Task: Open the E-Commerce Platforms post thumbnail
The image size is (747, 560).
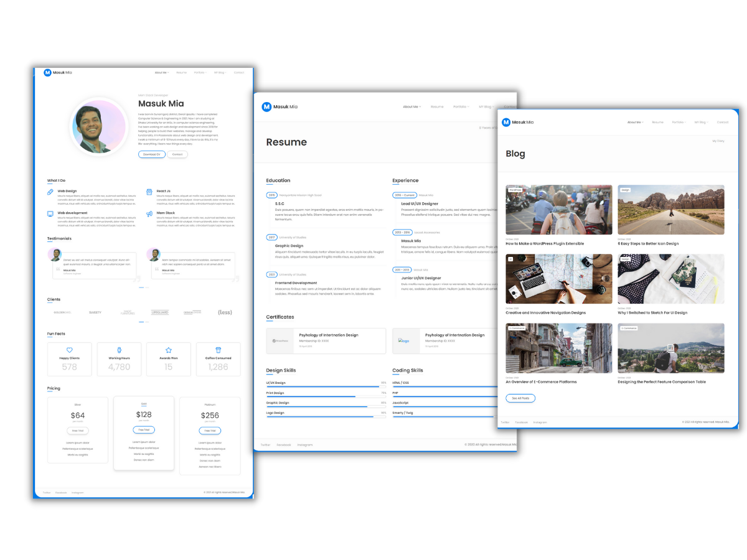Action: click(x=559, y=348)
